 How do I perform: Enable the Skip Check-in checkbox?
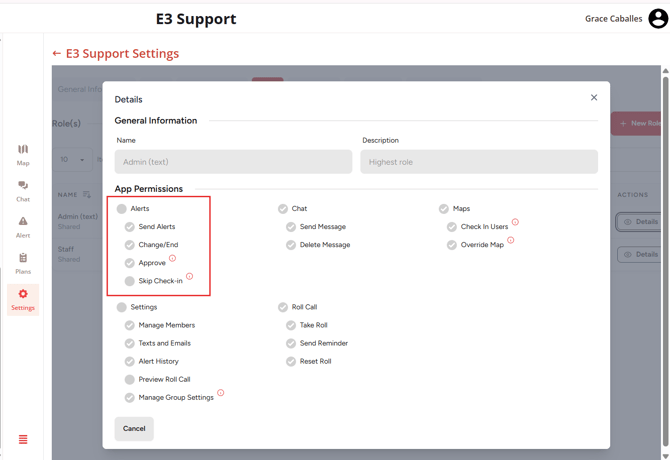(x=130, y=281)
